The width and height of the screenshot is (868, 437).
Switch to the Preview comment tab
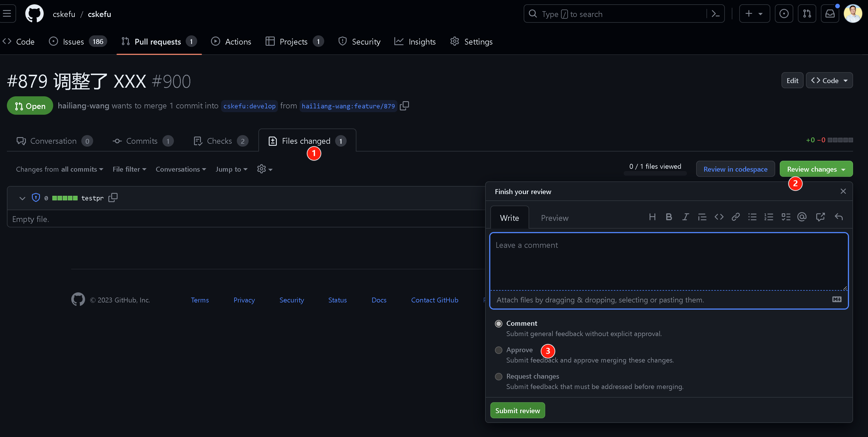(555, 218)
